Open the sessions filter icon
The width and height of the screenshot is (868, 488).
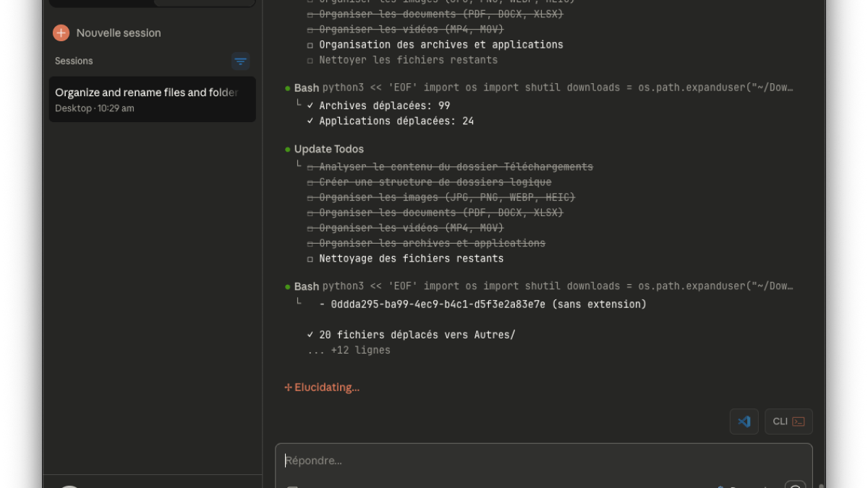point(241,61)
